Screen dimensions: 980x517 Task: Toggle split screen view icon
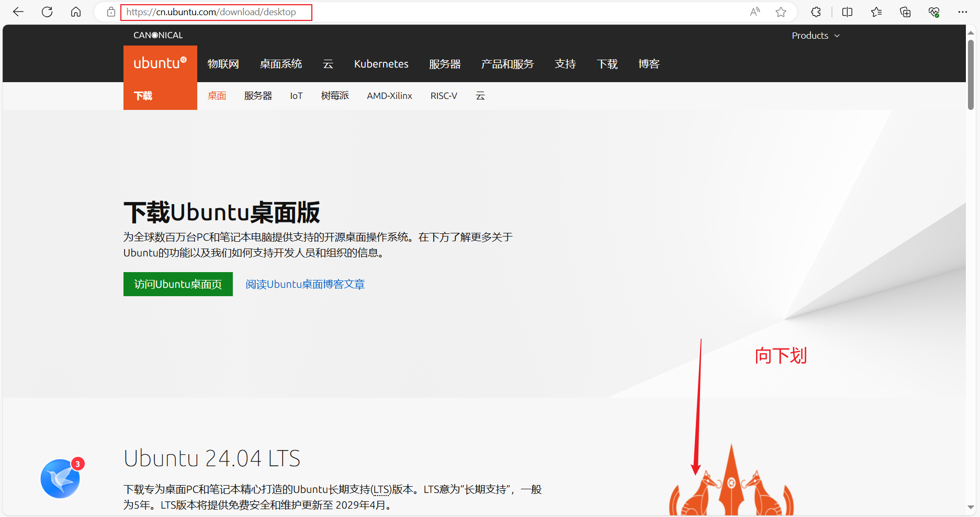pyautogui.click(x=847, y=12)
